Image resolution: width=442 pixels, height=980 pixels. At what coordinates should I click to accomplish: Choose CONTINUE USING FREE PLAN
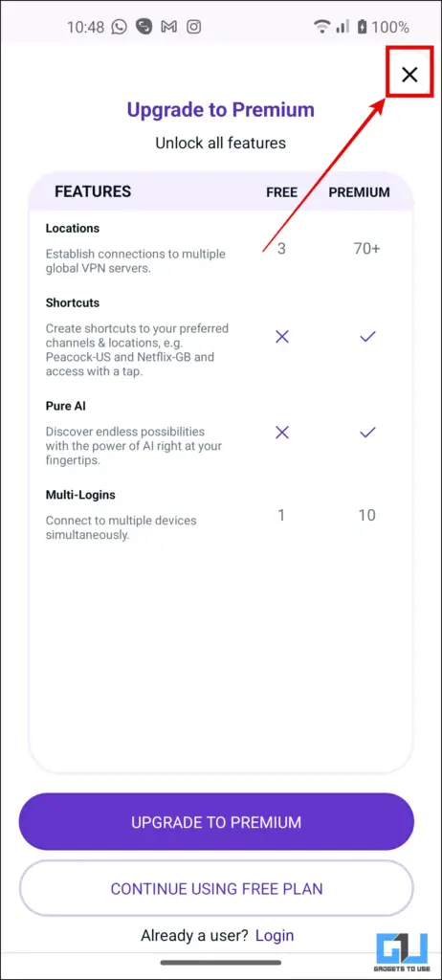[216, 889]
